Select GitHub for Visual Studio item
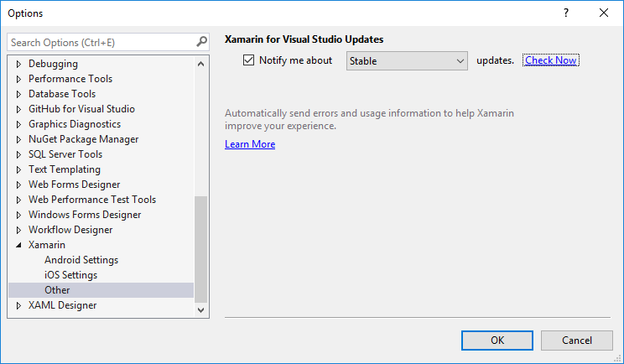This screenshot has height=364, width=624. click(81, 108)
